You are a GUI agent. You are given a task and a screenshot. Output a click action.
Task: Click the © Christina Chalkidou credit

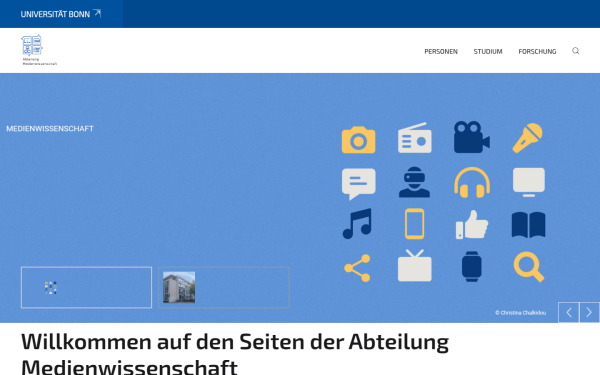(x=520, y=313)
